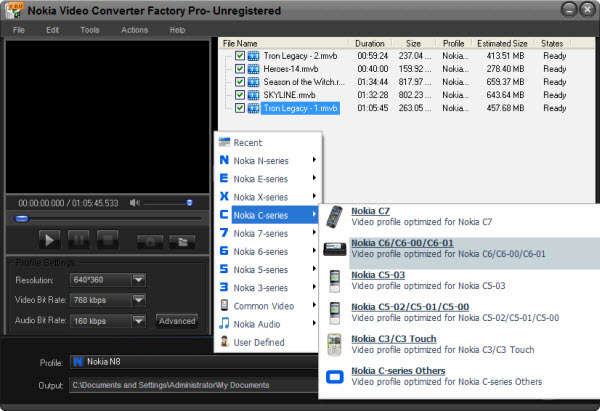The image size is (600, 411).
Task: Click the Common Video phone icon
Action: pos(224,305)
